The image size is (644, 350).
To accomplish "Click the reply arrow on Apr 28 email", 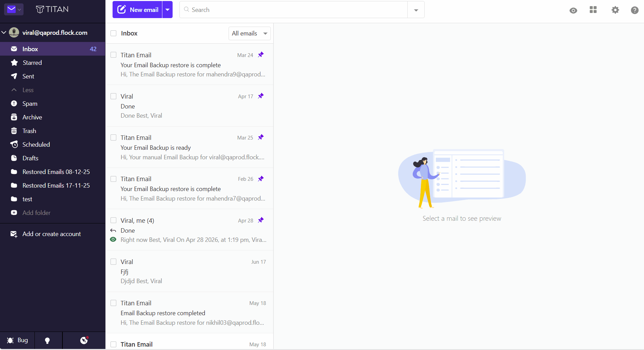I will tap(113, 231).
